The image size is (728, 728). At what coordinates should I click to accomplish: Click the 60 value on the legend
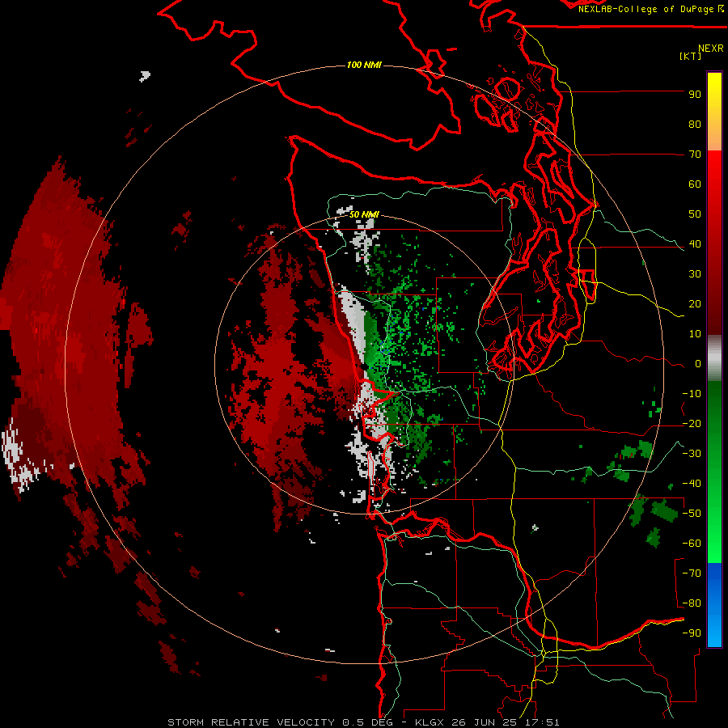pyautogui.click(x=695, y=184)
